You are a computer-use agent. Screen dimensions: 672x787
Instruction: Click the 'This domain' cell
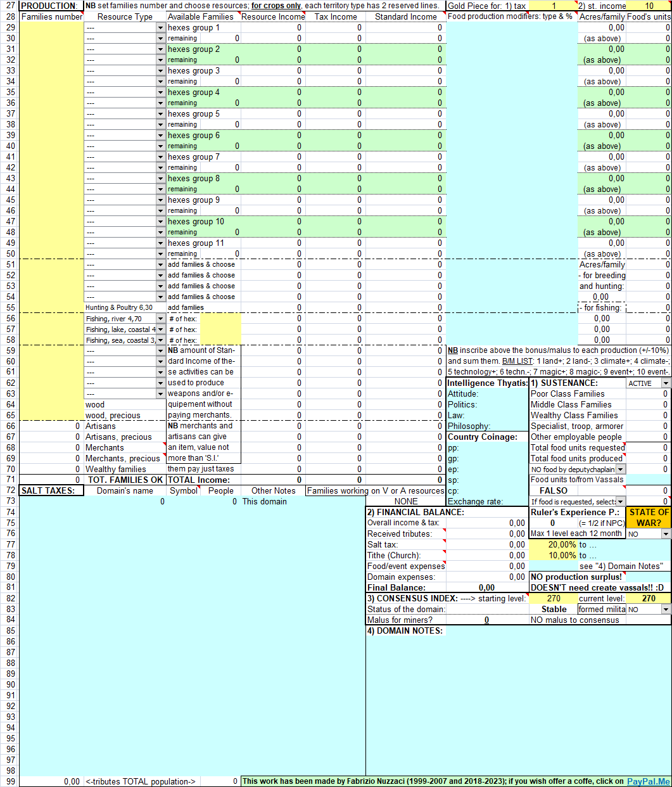[272, 502]
